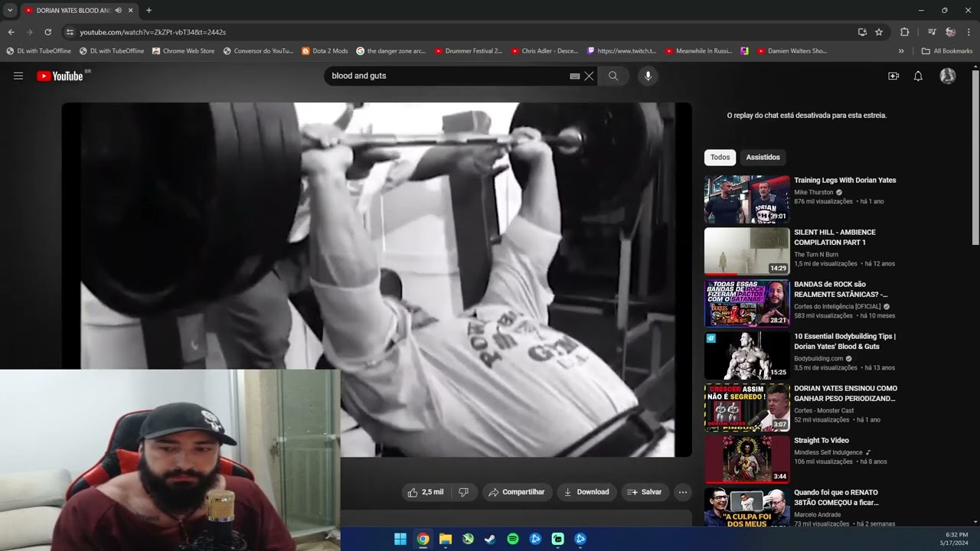Close the DORIAN YATES BLOOD AND tab
The height and width of the screenshot is (551, 980).
(x=131, y=11)
